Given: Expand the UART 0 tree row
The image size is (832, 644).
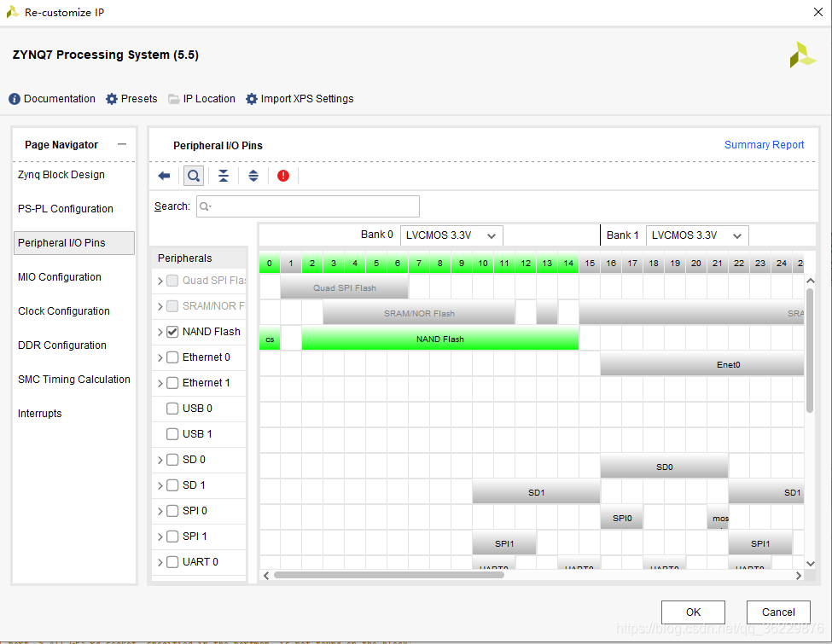Looking at the screenshot, I should click(160, 562).
